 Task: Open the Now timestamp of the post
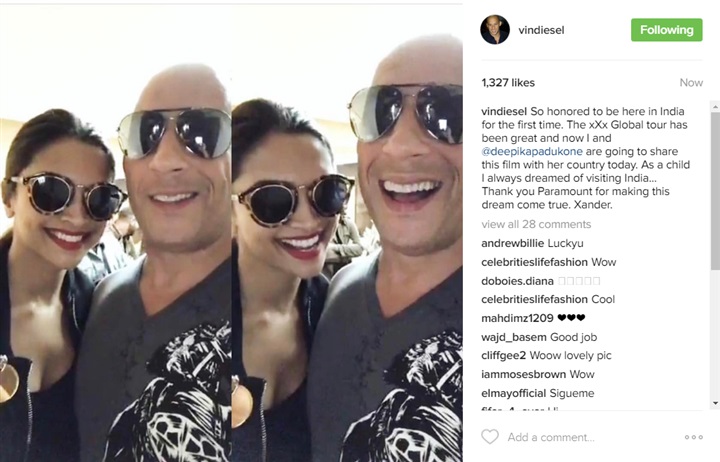point(691,83)
